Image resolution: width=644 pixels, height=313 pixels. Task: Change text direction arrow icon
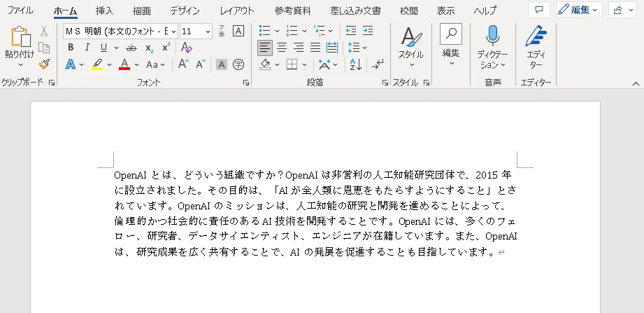click(x=377, y=64)
